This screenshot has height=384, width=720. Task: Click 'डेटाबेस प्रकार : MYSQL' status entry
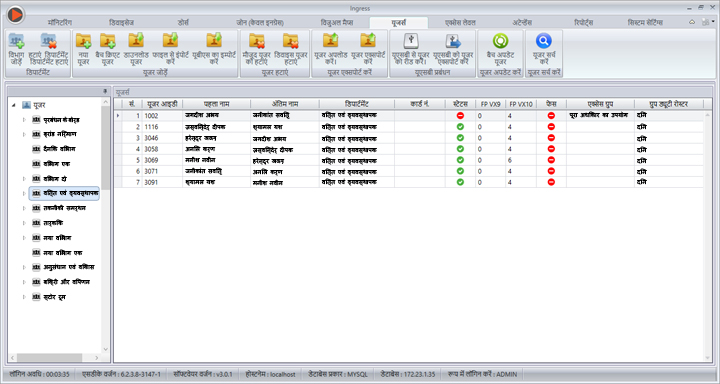(x=338, y=374)
